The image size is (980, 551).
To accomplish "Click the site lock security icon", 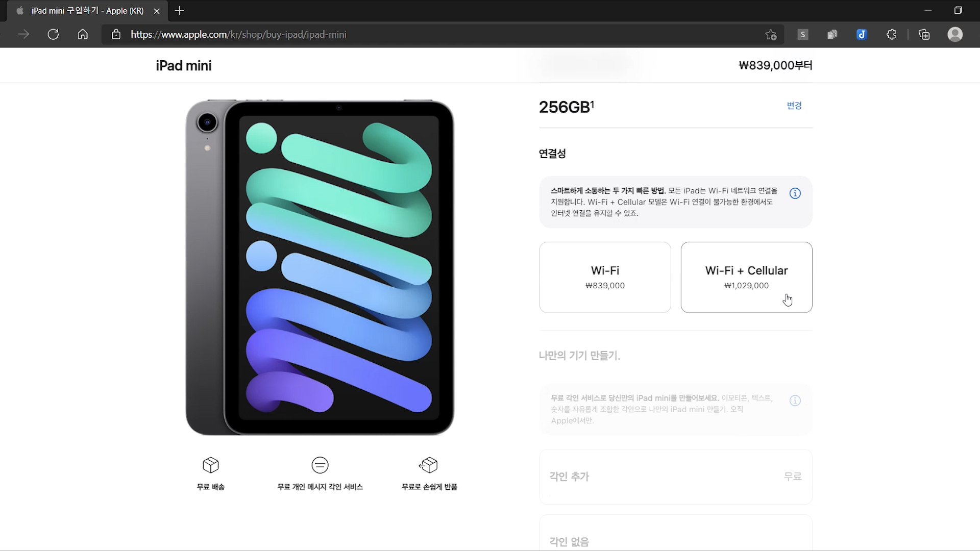I will pyautogui.click(x=116, y=34).
